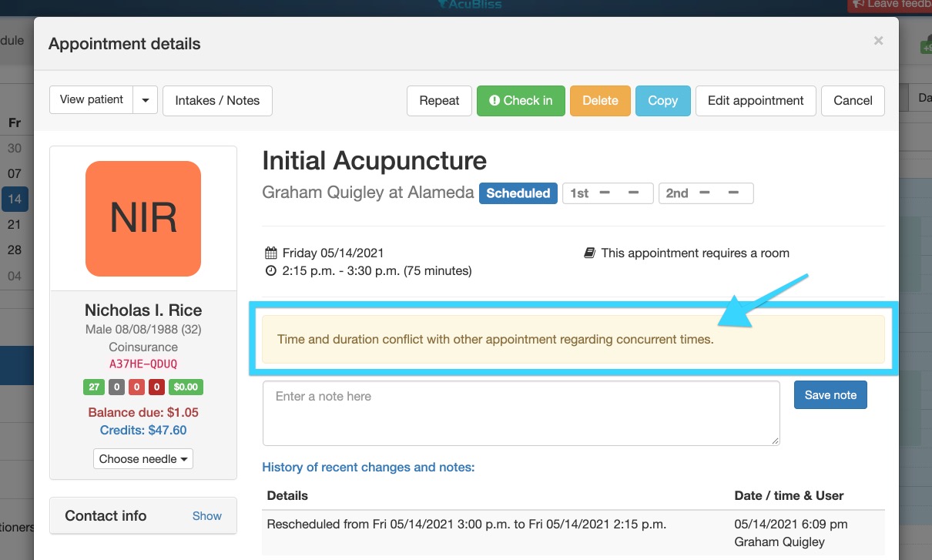Click Credits: $47.60 text
This screenshot has height=560, width=932.
point(143,430)
